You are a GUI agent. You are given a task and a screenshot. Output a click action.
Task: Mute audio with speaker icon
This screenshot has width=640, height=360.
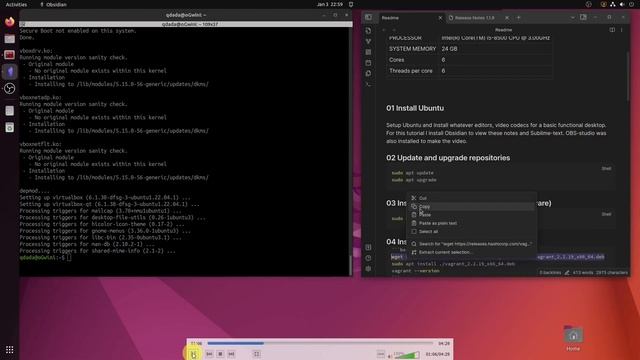390,356
